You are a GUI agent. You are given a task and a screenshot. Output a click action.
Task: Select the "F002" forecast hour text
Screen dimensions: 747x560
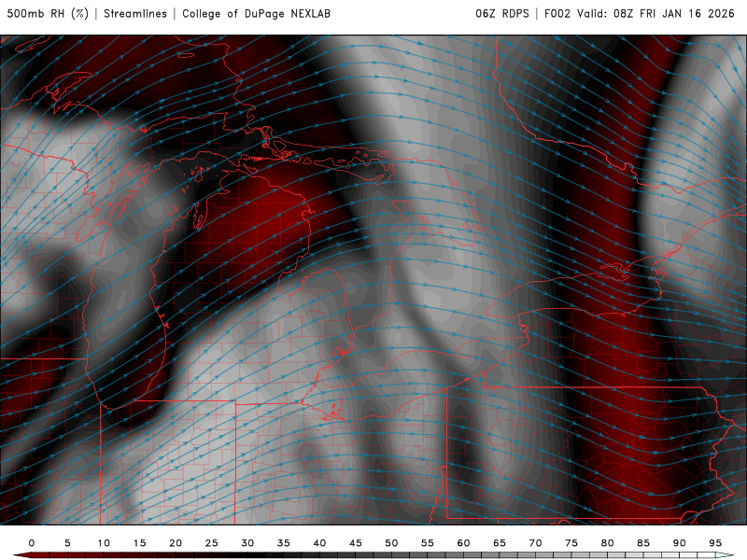557,14
